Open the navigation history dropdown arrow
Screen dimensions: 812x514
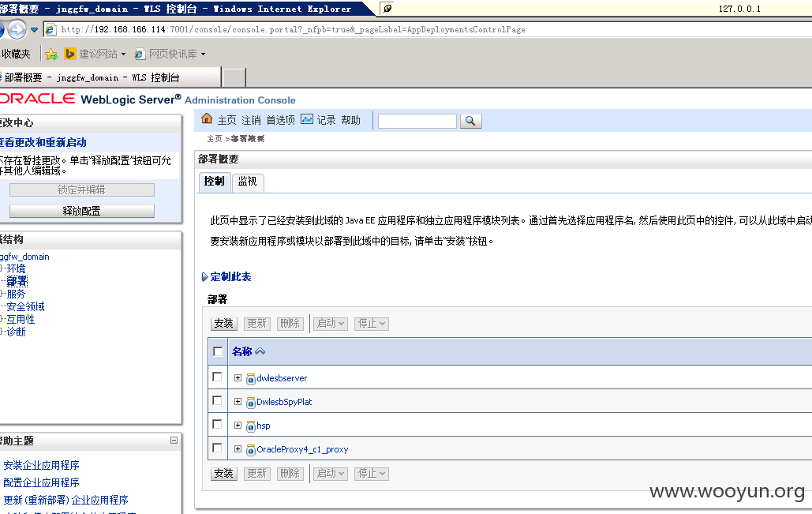[x=34, y=30]
